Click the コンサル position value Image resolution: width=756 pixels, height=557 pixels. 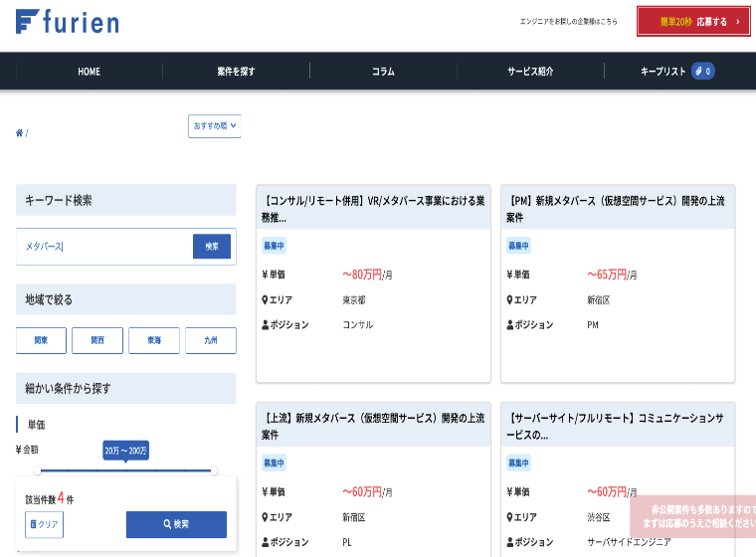click(358, 325)
